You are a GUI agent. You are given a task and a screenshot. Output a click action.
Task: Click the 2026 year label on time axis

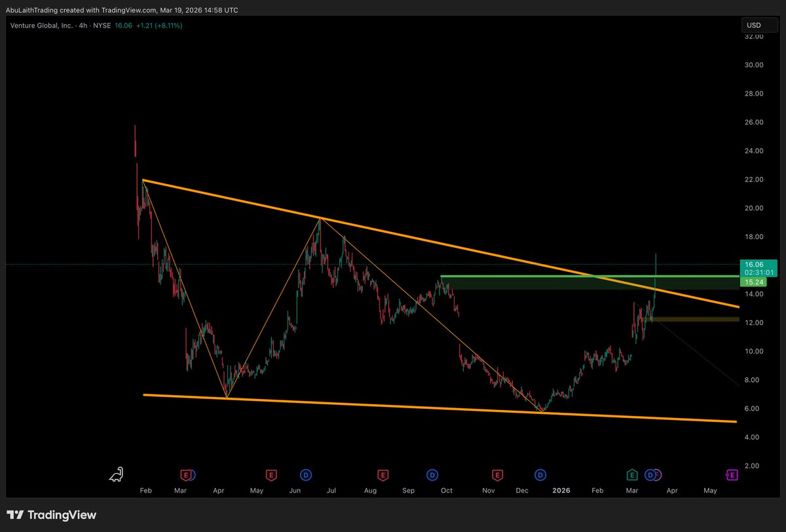coord(562,490)
